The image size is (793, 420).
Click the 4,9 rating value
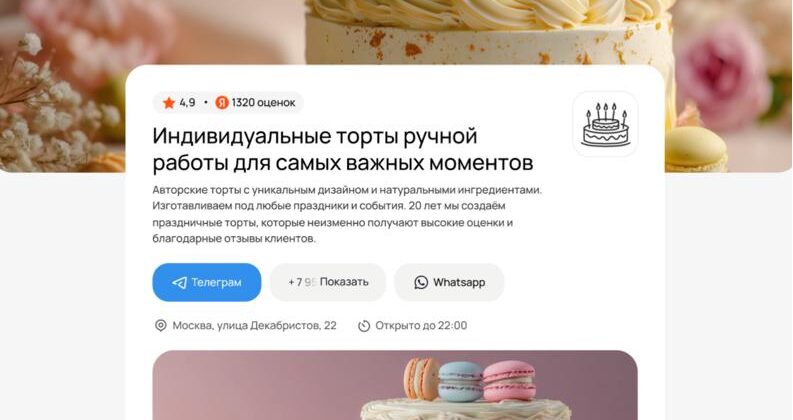[187, 103]
